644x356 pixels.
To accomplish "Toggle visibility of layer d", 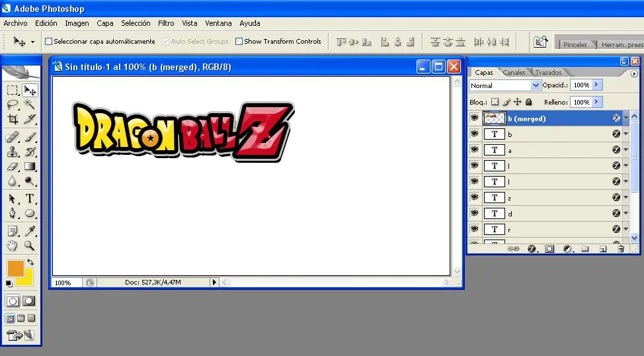I will coord(474,213).
